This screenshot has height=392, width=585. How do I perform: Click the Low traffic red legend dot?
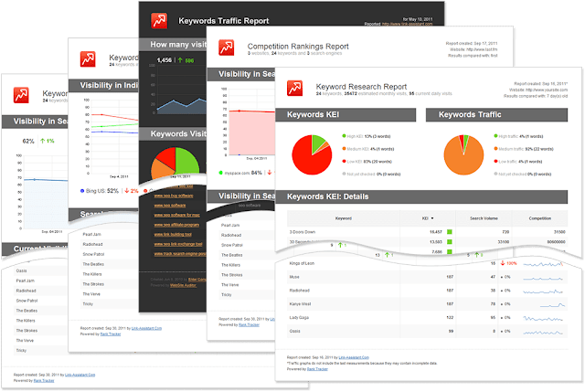pyautogui.click(x=495, y=161)
